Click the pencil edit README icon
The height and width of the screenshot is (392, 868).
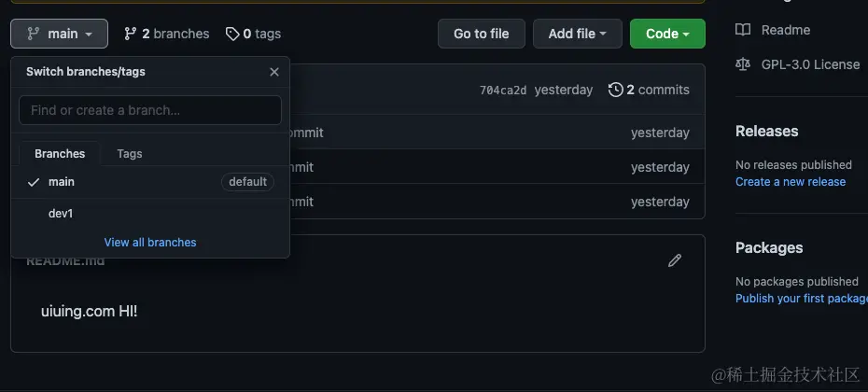[x=675, y=260]
